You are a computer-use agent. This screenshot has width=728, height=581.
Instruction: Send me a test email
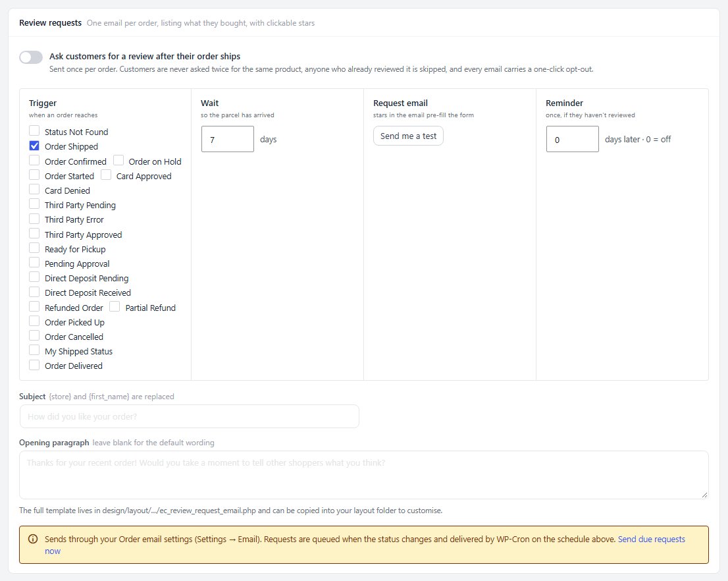point(408,136)
